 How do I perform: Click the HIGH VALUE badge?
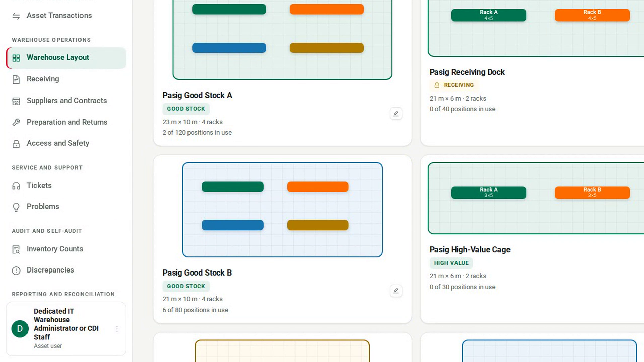pyautogui.click(x=451, y=263)
